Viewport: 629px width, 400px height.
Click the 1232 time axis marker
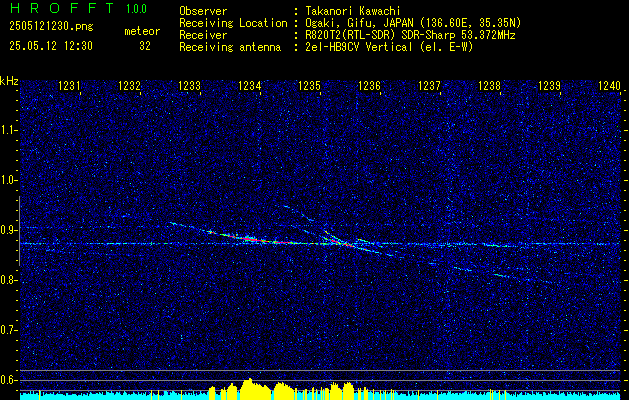pos(130,85)
